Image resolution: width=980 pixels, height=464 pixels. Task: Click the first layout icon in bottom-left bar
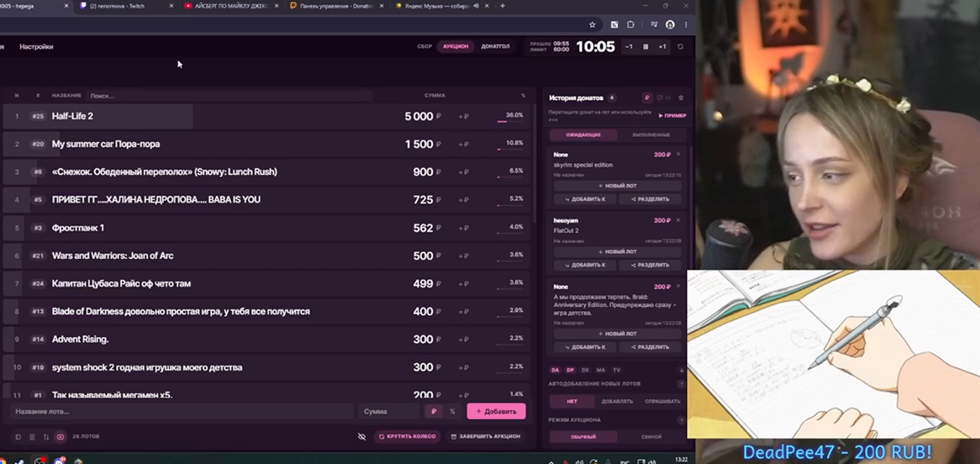coord(18,437)
